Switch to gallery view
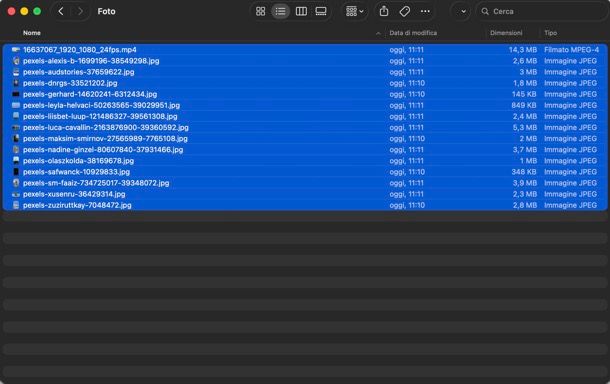 tap(321, 11)
